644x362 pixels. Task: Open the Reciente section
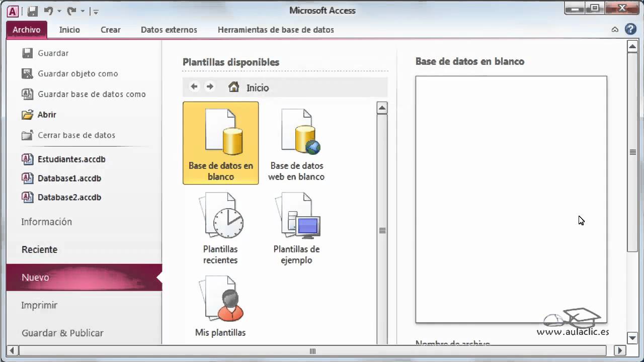click(x=40, y=249)
